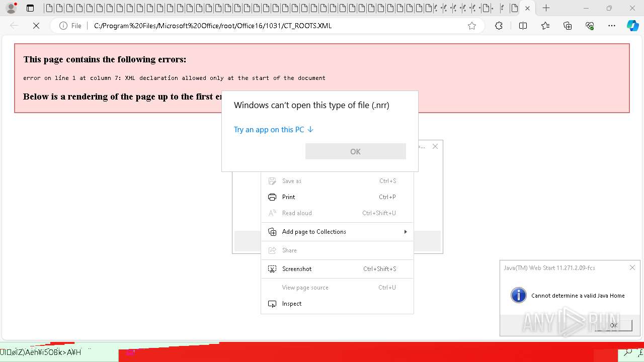Open the Favorites toolbar icon

point(545,26)
